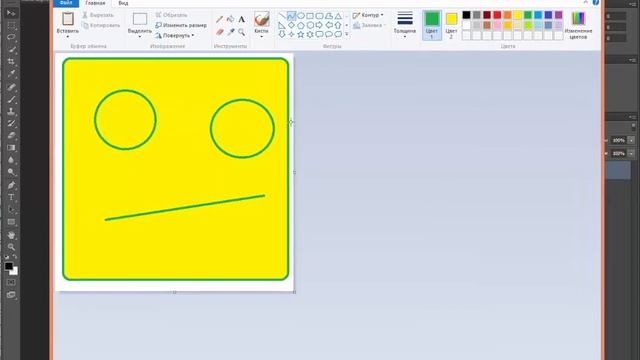Choose the Pentagon shape
Viewport: 640px width, 360px height.
[x=301, y=25]
